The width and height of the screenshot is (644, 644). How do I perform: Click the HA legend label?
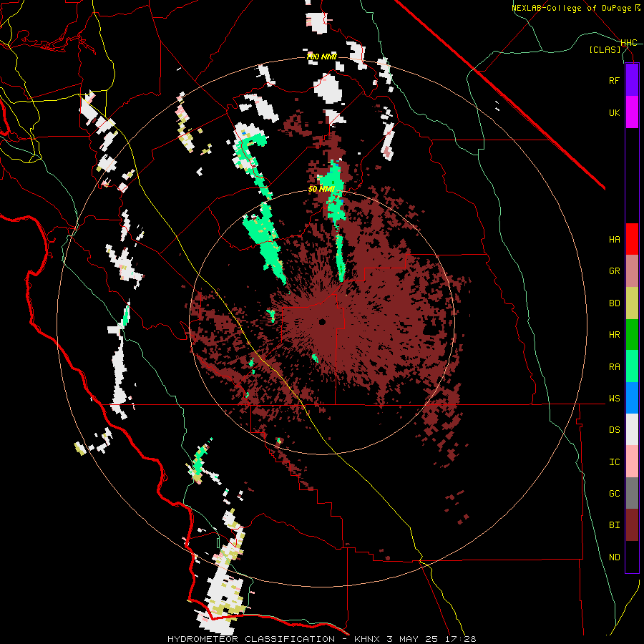[614, 239]
